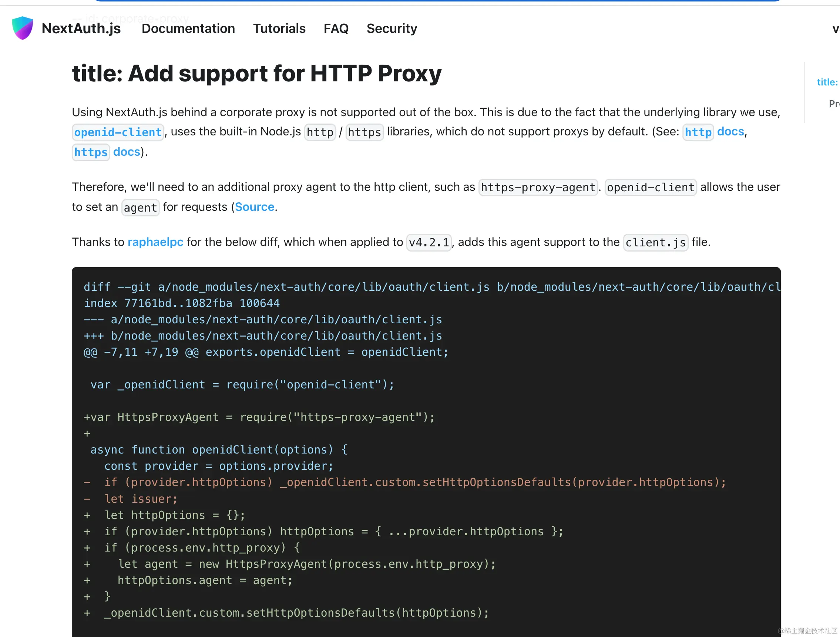Image resolution: width=840 pixels, height=637 pixels.
Task: Click the v4.2.1 inline code
Action: 429,243
